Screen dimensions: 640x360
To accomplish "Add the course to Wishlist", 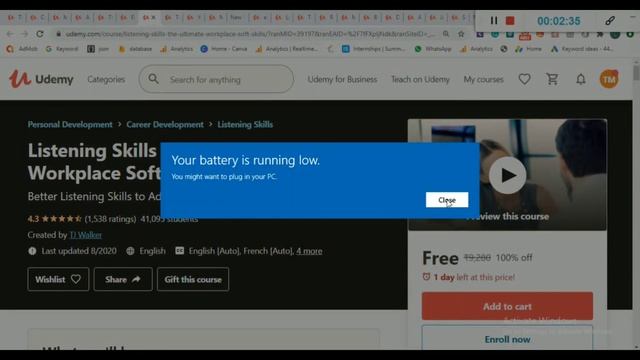I will [x=58, y=279].
